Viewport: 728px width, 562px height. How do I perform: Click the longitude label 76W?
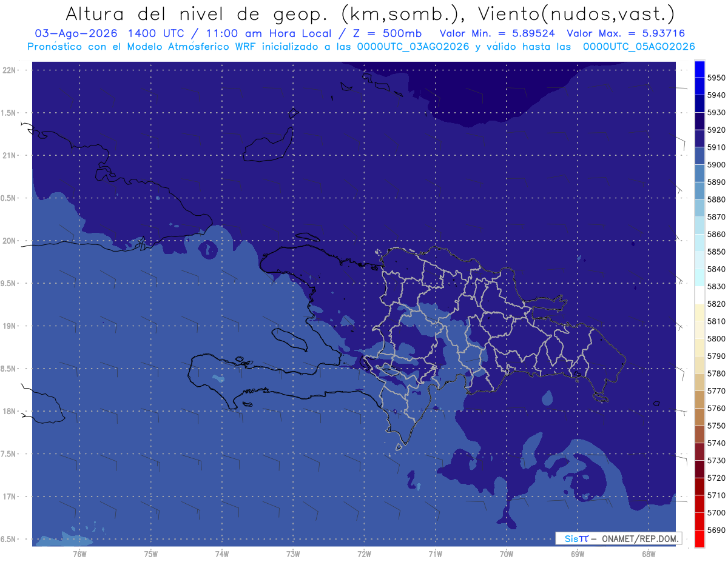point(79,554)
